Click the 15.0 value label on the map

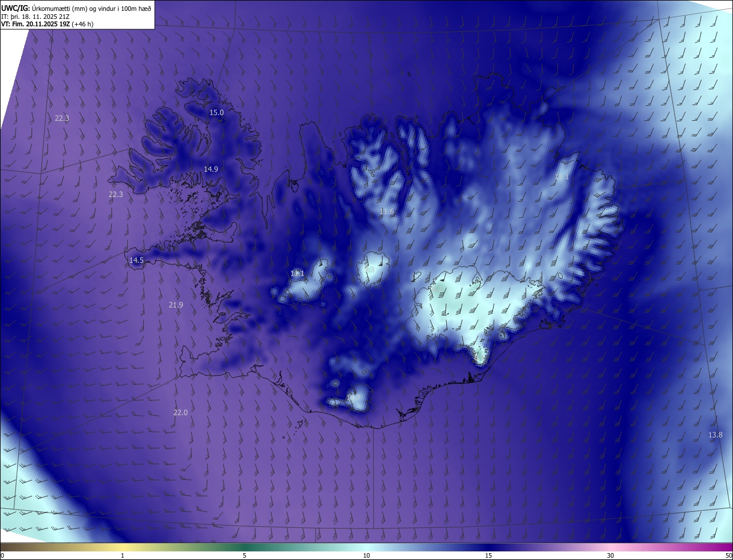tap(216, 112)
